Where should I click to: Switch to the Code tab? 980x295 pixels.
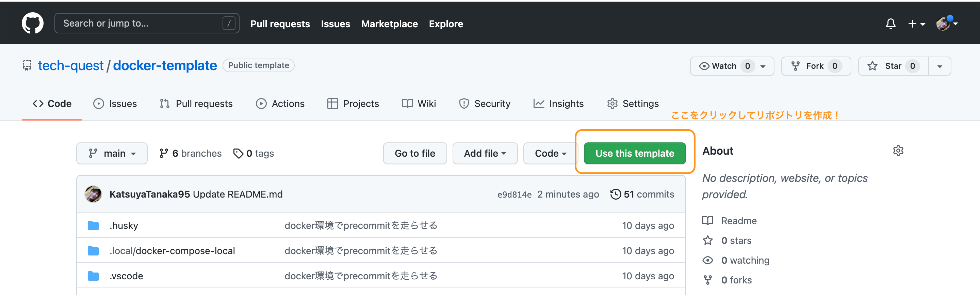pos(52,104)
